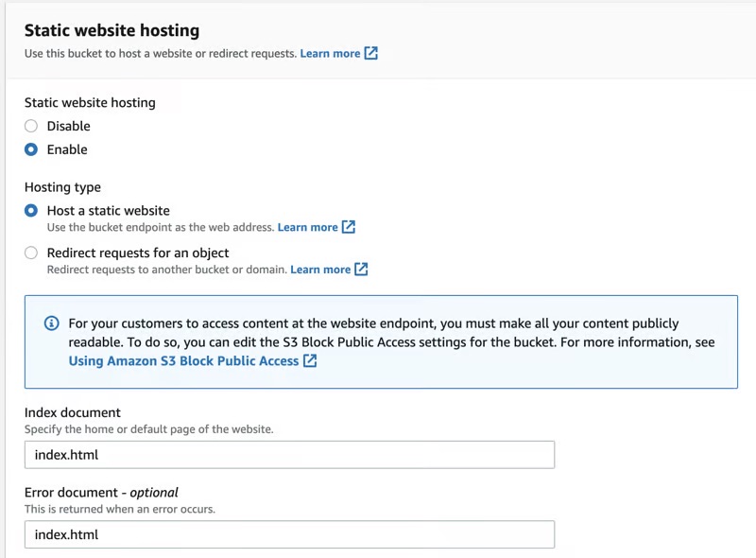This screenshot has width=756, height=558.
Task: Select the Disable radio button
Action: coord(31,126)
